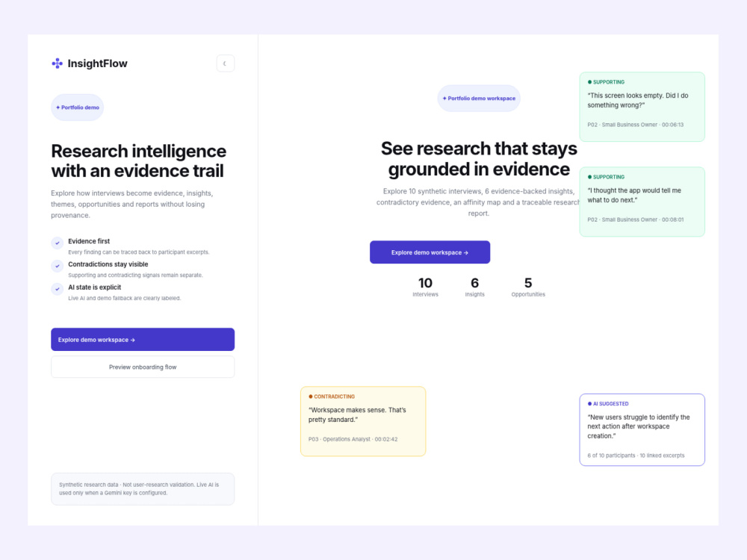The width and height of the screenshot is (747, 560).
Task: Click 'See research that stays grounded' heading
Action: pyautogui.click(x=479, y=158)
